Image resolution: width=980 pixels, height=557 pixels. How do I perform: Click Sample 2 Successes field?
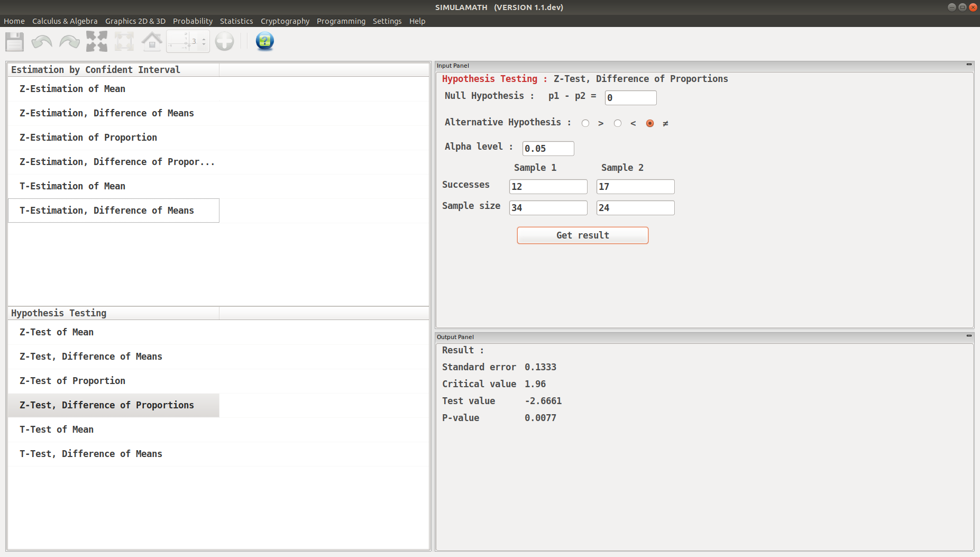click(635, 187)
